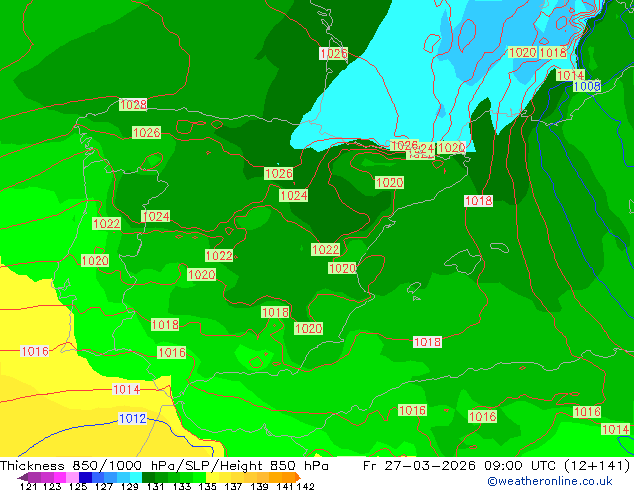Screen dimensions: 634x490
Task: Click the legend value 142
Action: pyautogui.click(x=306, y=486)
